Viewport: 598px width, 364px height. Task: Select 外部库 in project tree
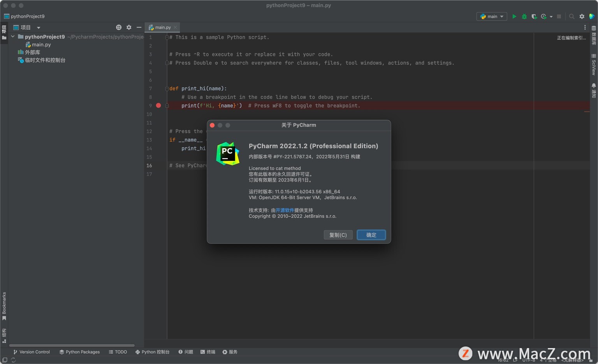pyautogui.click(x=29, y=52)
